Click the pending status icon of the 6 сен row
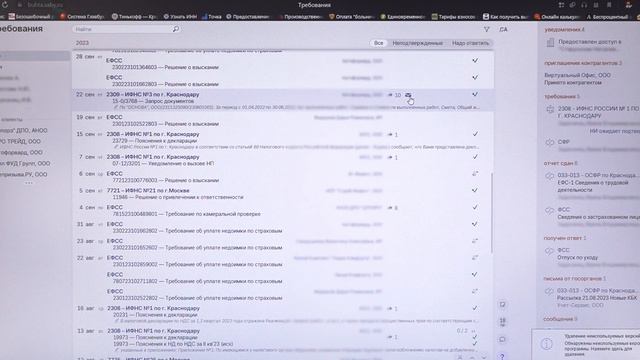Screen dimensions: 640x360 [x=475, y=173]
